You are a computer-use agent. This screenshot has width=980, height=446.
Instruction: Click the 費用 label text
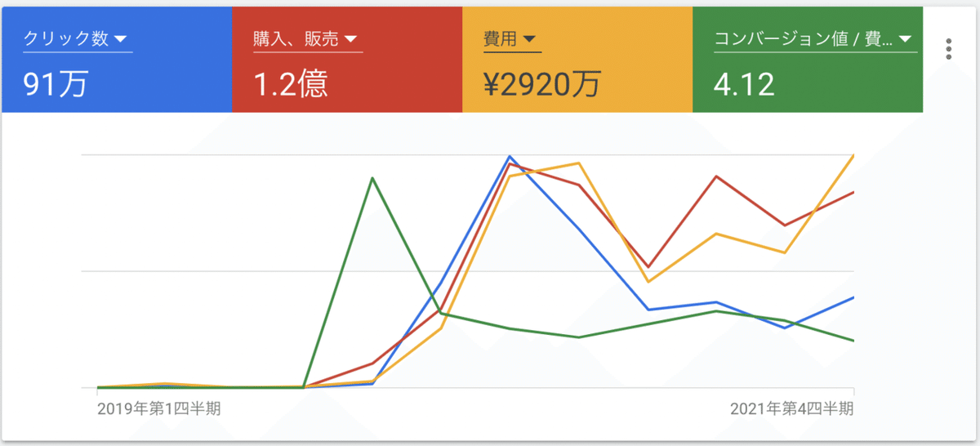(x=500, y=38)
